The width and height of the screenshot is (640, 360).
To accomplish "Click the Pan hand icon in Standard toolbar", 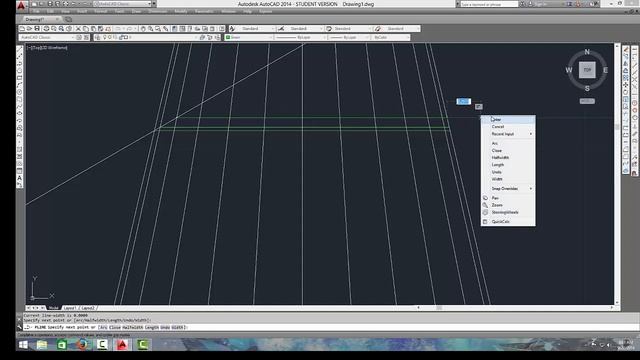I will 143,29.
